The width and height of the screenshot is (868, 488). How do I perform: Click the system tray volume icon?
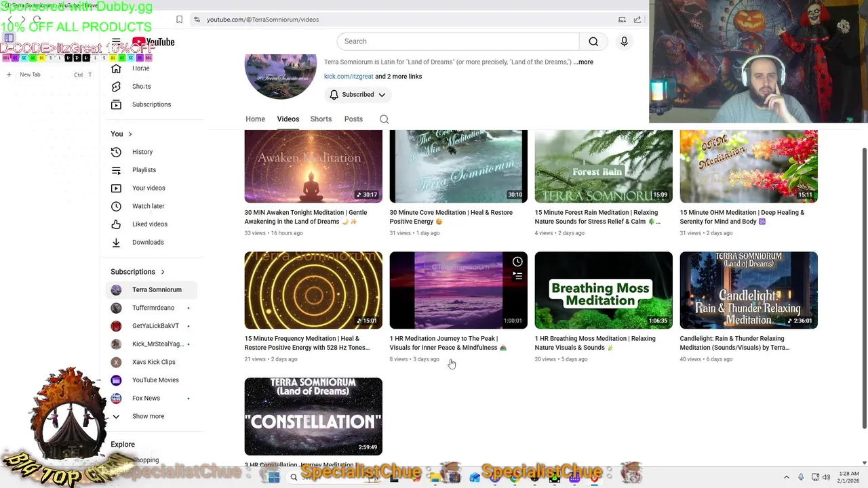click(x=826, y=477)
